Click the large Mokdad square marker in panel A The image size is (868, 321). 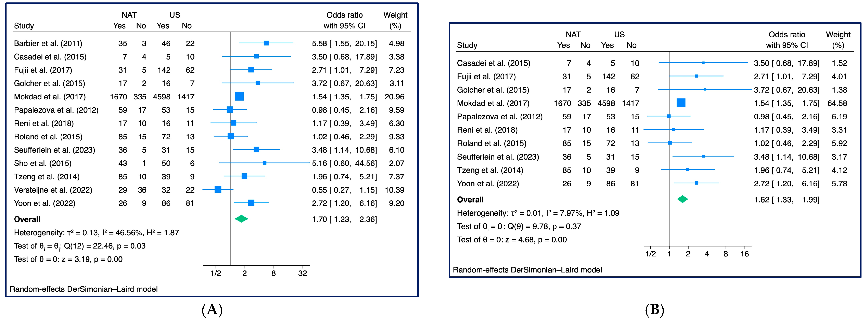(239, 96)
